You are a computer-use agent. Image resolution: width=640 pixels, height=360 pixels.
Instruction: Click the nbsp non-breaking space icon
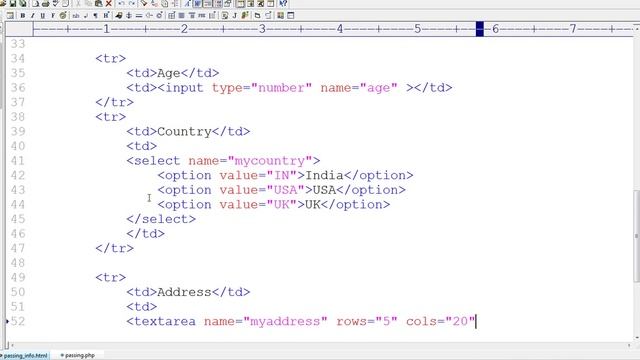pos(76,16)
